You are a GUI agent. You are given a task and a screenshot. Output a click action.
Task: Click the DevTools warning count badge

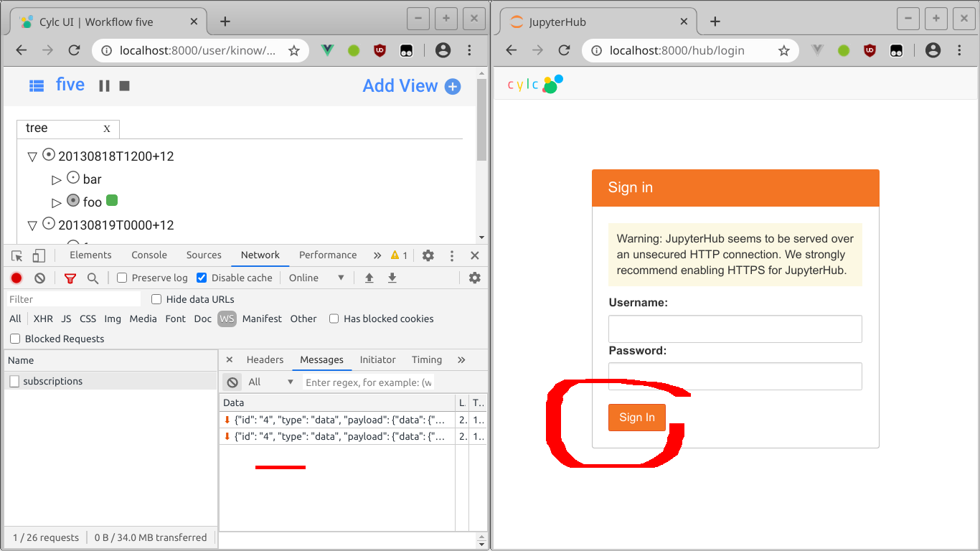[x=400, y=255]
